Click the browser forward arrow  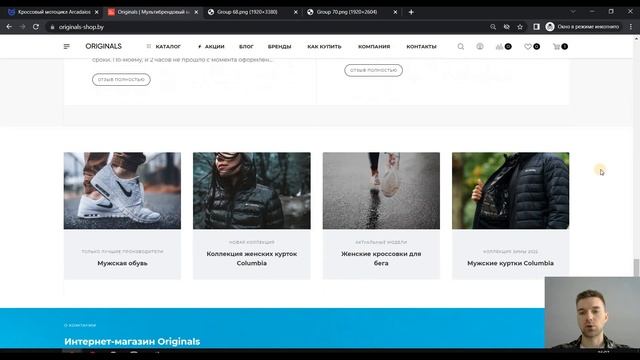[x=22, y=27]
